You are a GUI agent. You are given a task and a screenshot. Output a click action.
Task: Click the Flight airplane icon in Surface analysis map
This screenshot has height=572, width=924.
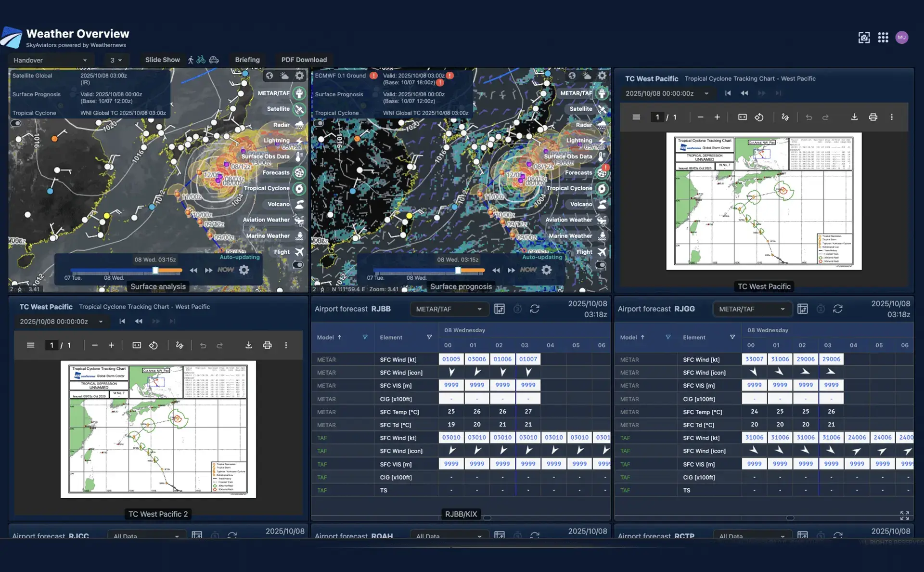click(299, 252)
